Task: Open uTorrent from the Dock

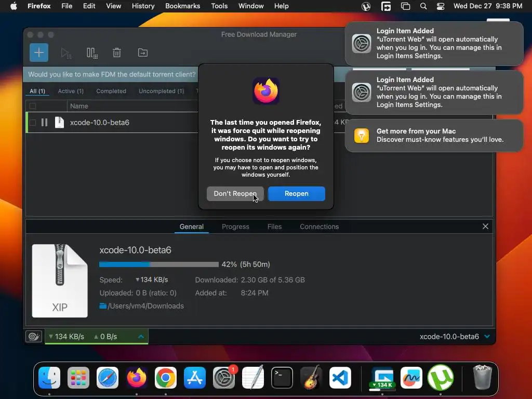Action: click(x=441, y=378)
